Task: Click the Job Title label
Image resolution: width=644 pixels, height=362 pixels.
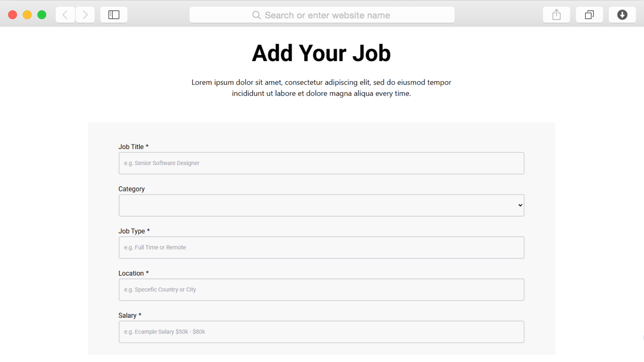Action: pyautogui.click(x=131, y=147)
